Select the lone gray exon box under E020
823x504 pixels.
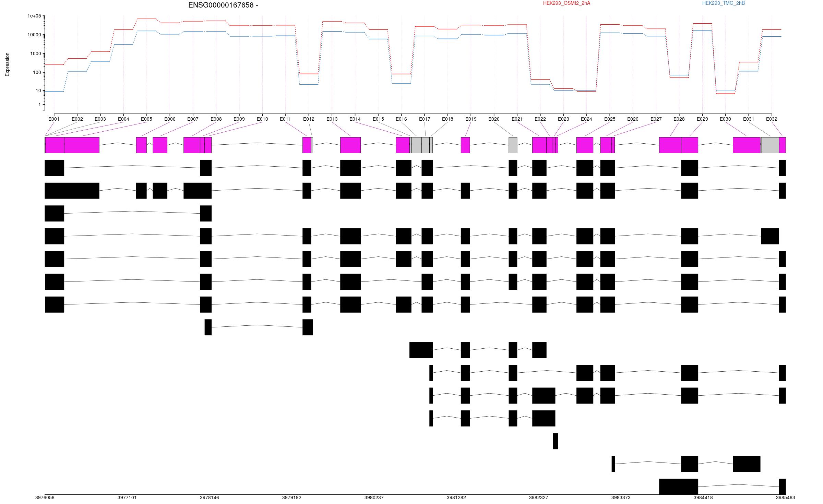(x=513, y=145)
